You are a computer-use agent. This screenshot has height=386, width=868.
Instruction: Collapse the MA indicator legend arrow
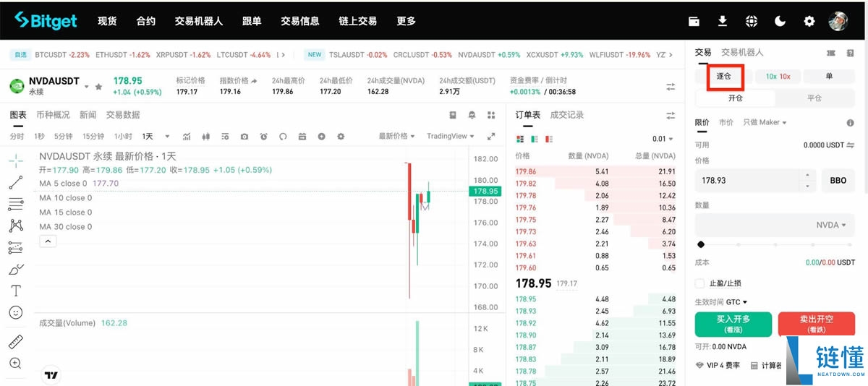pos(48,241)
